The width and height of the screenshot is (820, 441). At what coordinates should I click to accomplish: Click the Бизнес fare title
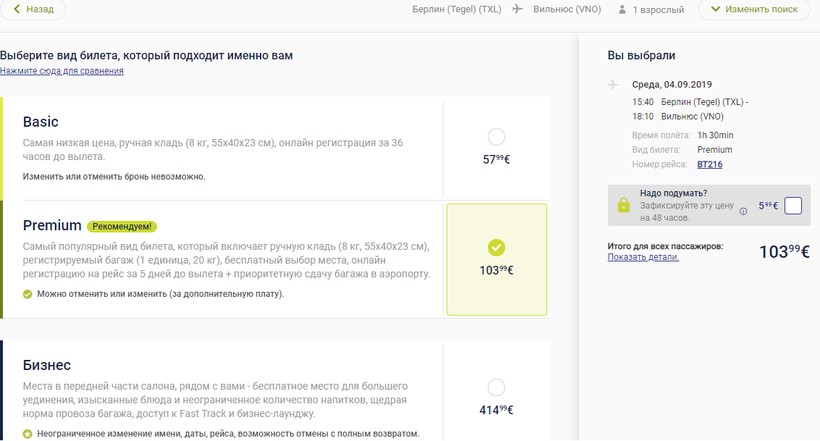pyautogui.click(x=47, y=365)
